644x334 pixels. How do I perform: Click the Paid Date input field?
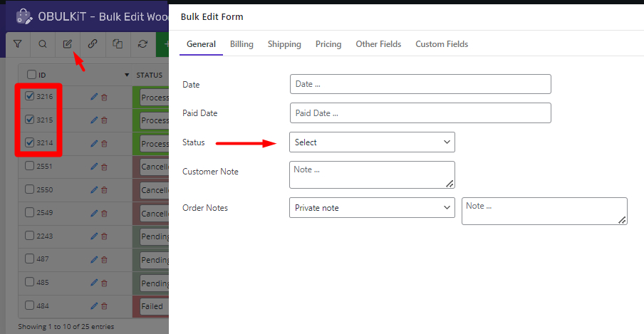pos(420,113)
